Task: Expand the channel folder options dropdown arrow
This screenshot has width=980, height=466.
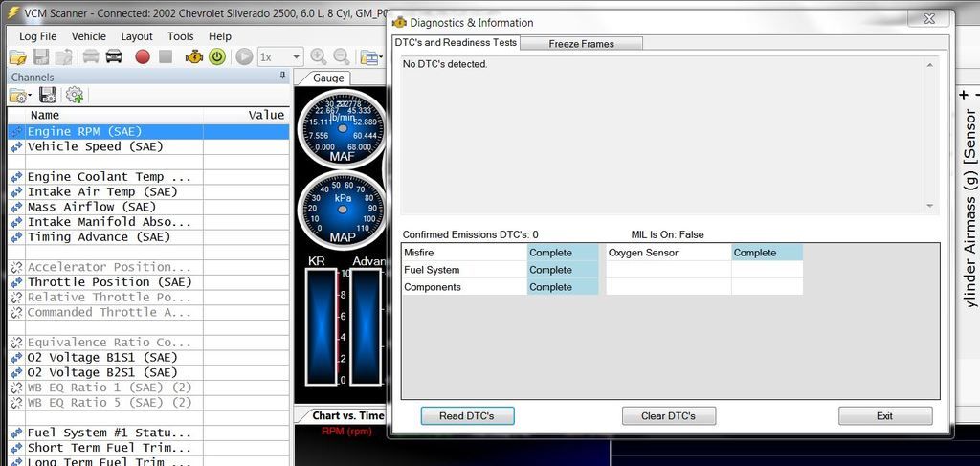Action: point(32,96)
